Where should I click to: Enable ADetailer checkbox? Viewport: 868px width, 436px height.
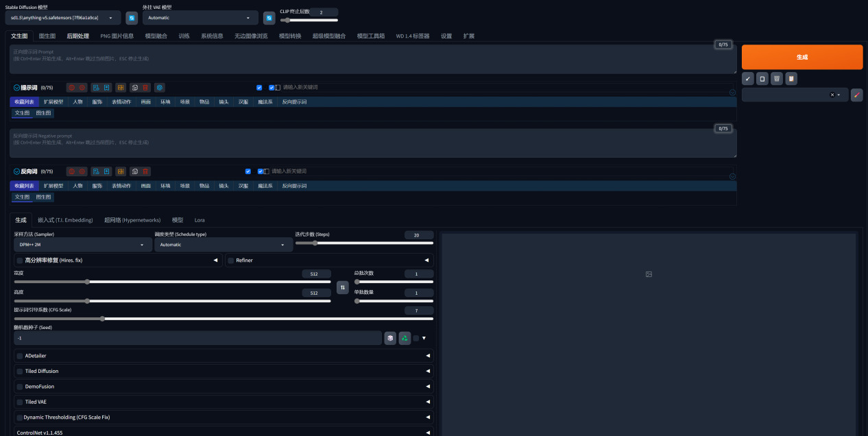coord(20,356)
